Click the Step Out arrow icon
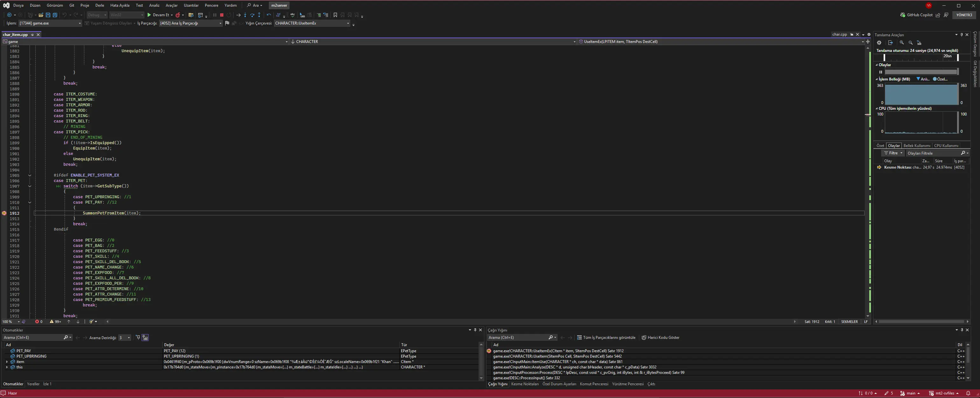The width and height of the screenshot is (980, 398). [259, 15]
